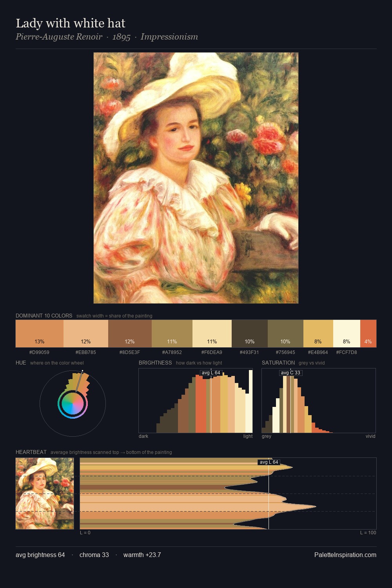This screenshot has height=588, width=392.
Task: Click the 'L = 0' axis label
Action: [85, 533]
